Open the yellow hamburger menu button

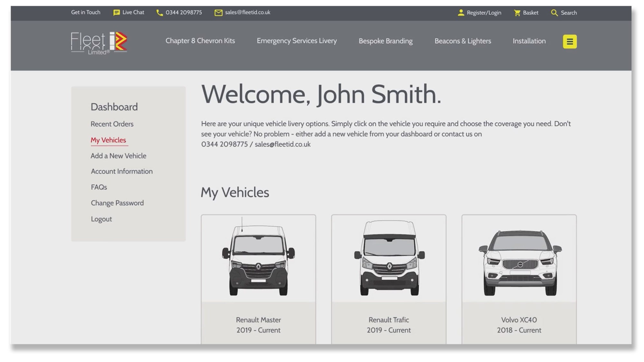(x=570, y=42)
